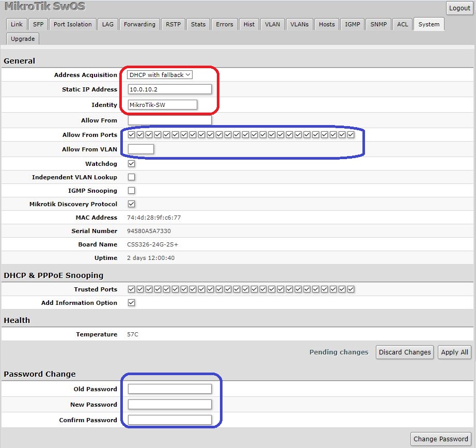Click the Change Password button
This screenshot has height=448, width=476.
coord(440,439)
